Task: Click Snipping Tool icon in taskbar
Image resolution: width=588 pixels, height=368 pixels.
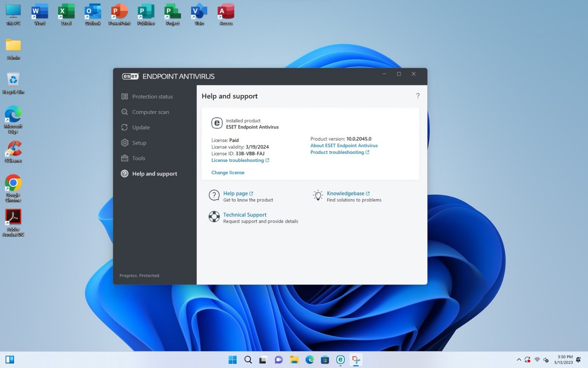Action: click(356, 360)
